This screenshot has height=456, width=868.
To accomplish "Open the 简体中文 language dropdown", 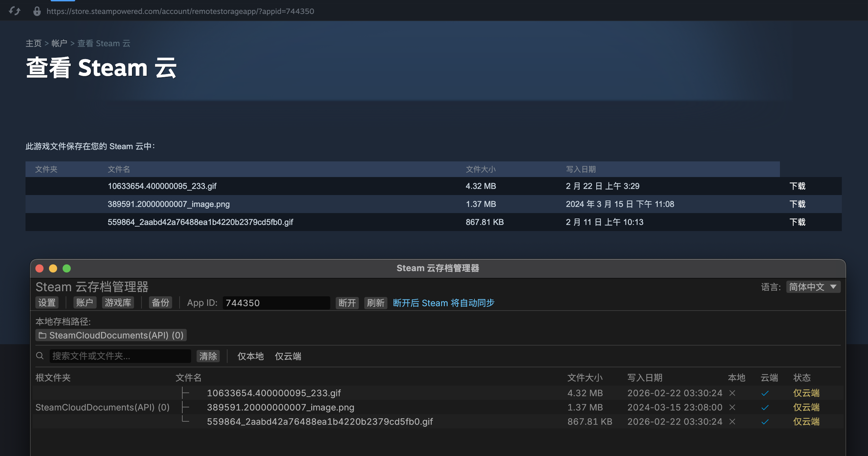I will 813,287.
